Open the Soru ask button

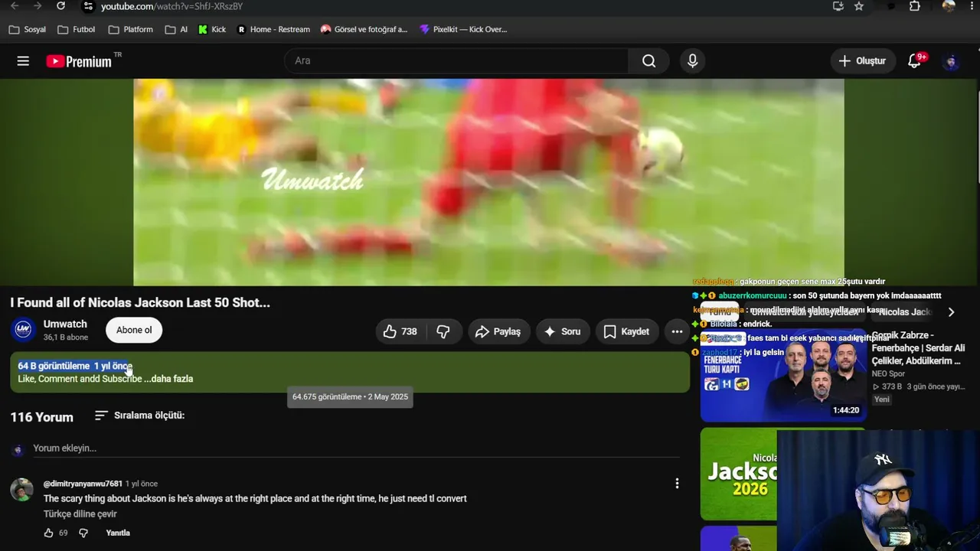pos(563,331)
